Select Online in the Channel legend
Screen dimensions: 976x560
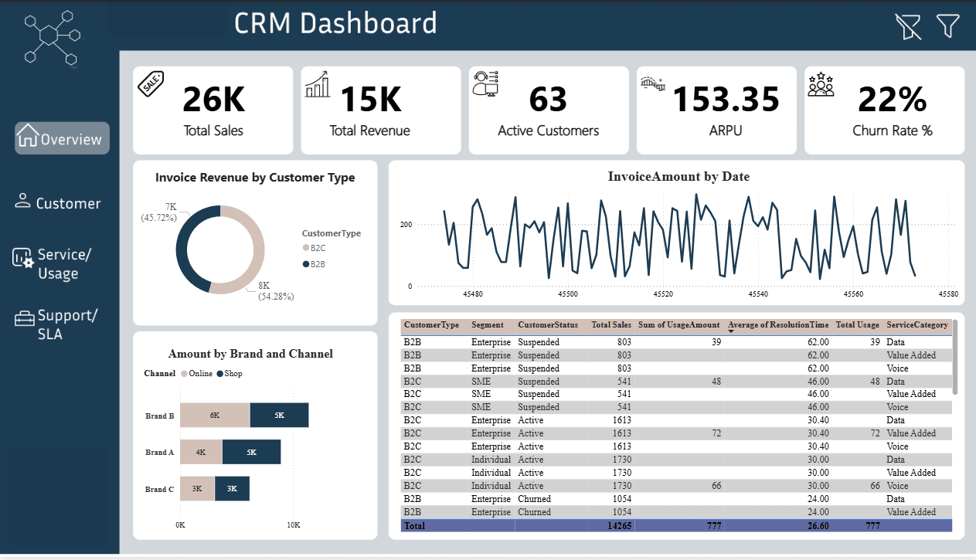[196, 373]
